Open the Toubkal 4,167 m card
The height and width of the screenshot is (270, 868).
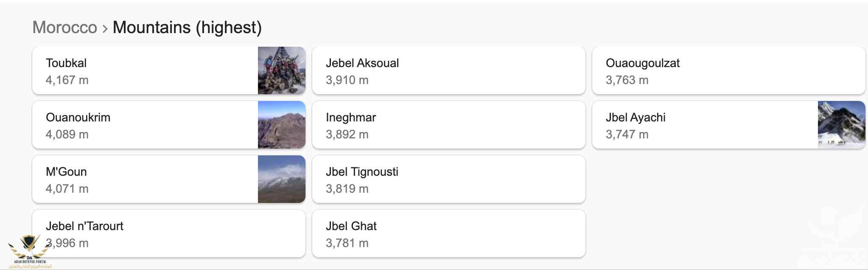click(169, 70)
